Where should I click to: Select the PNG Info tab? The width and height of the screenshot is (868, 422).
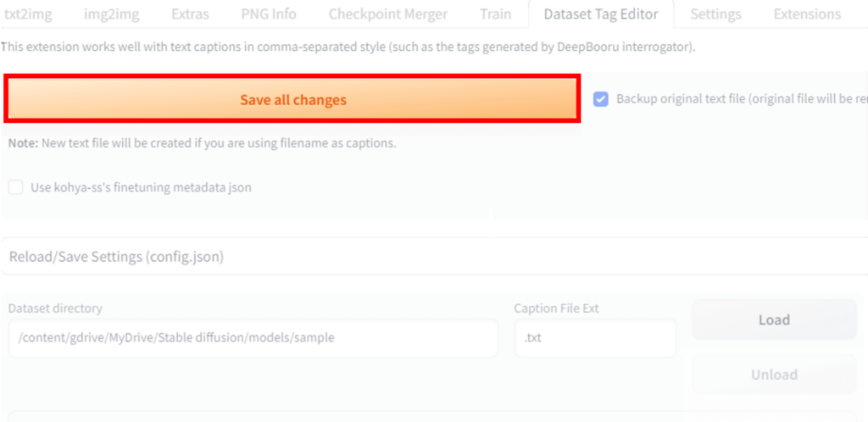(x=268, y=14)
